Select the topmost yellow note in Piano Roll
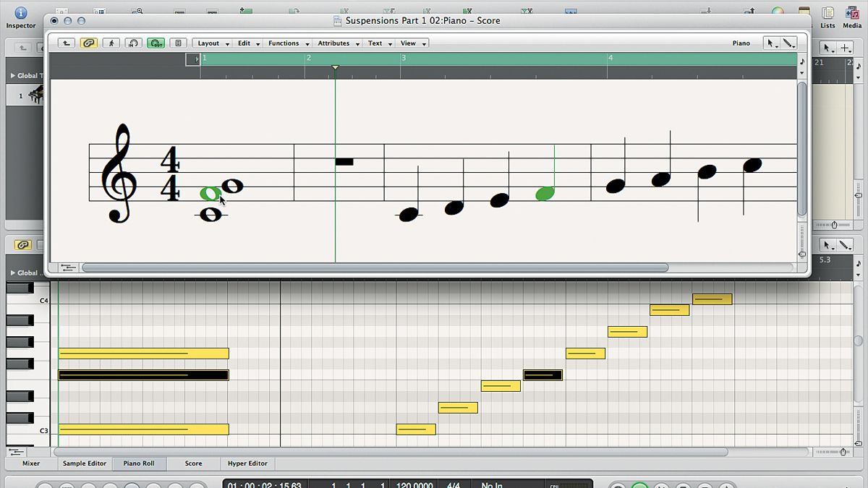 pos(712,299)
